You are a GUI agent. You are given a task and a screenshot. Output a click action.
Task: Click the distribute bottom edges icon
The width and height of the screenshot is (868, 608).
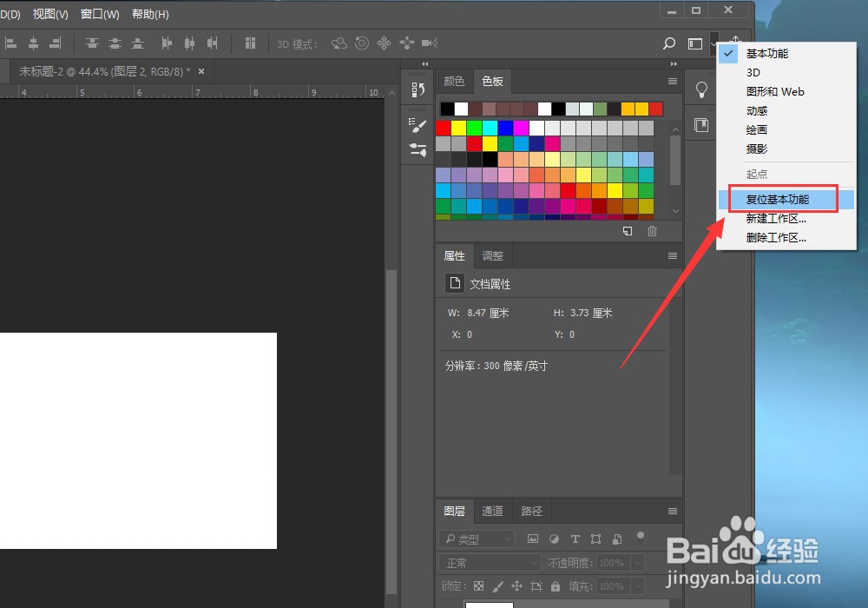point(137,43)
